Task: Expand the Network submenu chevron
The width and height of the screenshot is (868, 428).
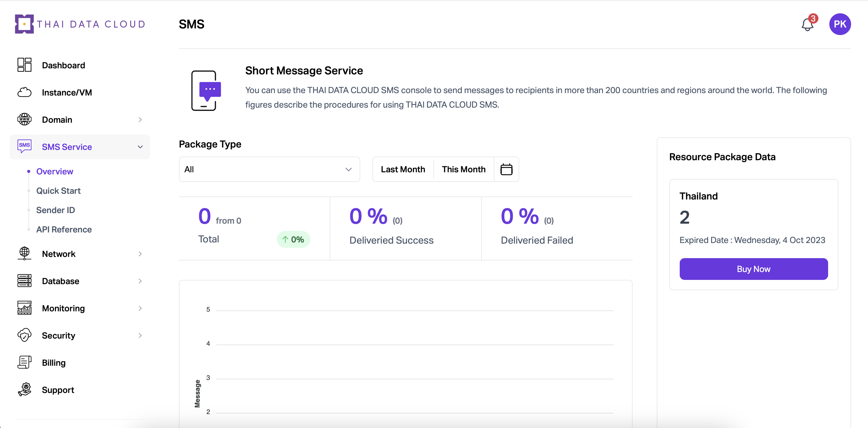Action: point(140,254)
